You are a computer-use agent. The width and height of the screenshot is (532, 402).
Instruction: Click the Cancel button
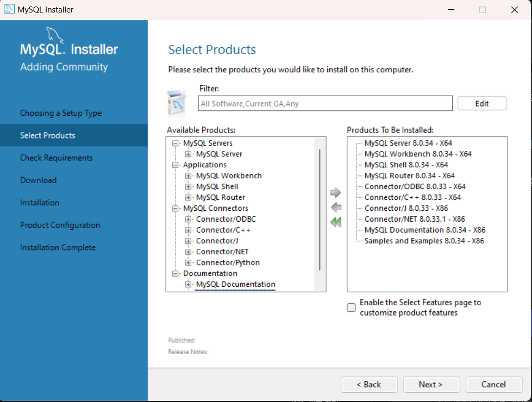tap(493, 385)
